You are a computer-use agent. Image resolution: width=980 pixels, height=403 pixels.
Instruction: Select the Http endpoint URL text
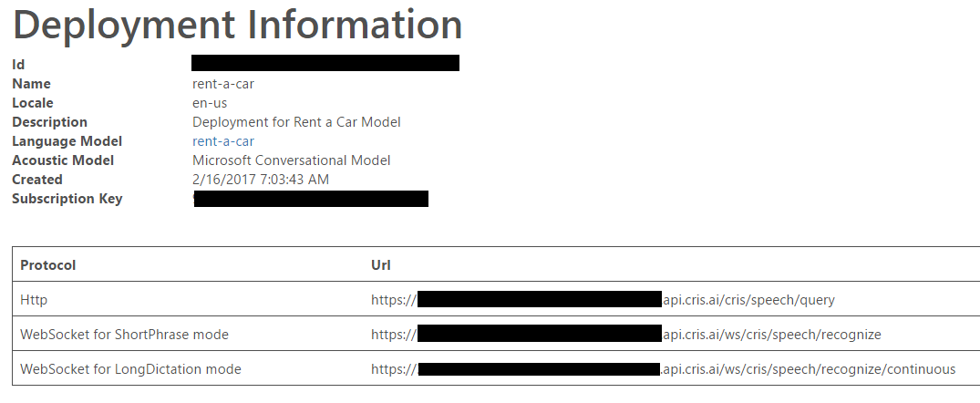point(603,300)
